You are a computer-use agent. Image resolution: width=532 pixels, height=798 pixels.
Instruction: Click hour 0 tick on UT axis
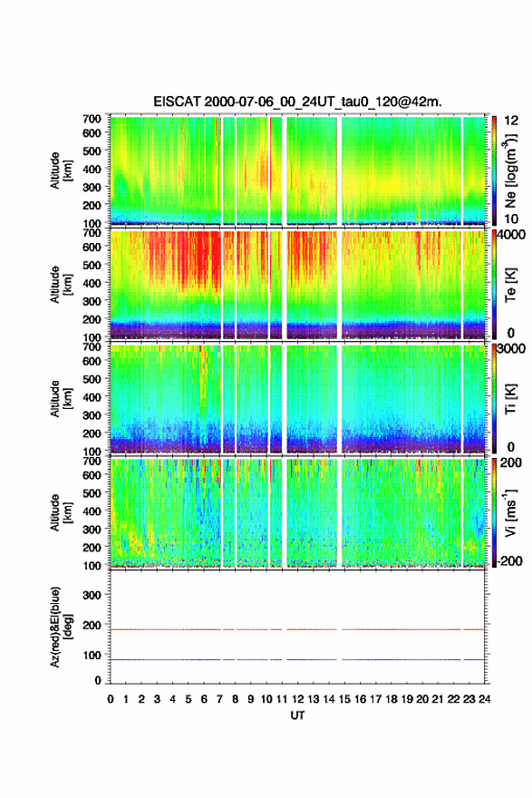click(x=111, y=699)
